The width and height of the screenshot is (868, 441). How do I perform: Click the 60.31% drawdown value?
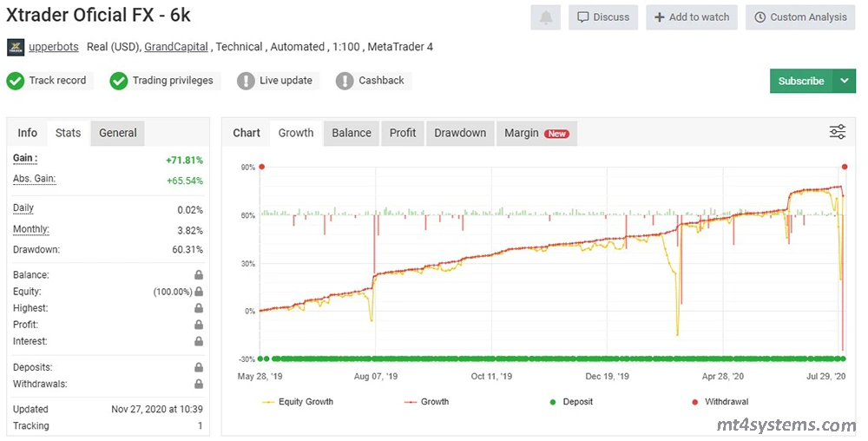[187, 249]
